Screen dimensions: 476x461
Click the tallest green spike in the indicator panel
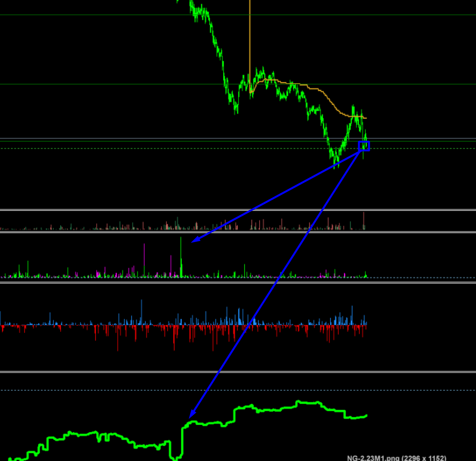pyautogui.click(x=181, y=257)
